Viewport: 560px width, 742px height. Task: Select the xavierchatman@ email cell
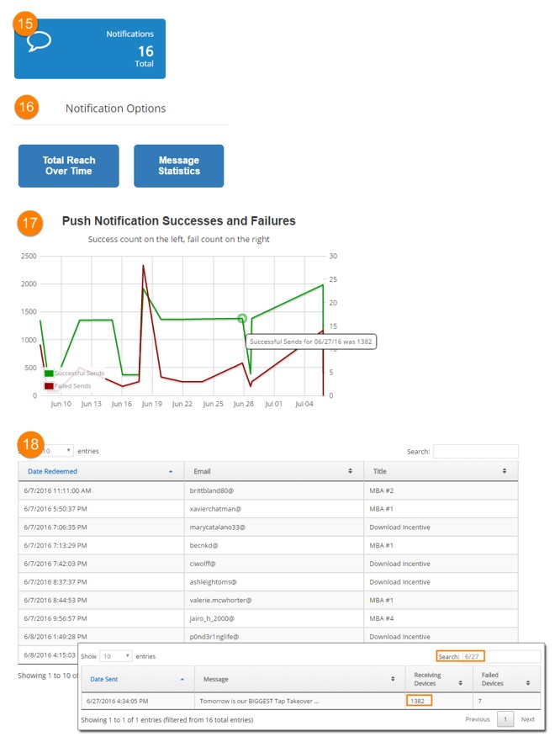pyautogui.click(x=274, y=509)
